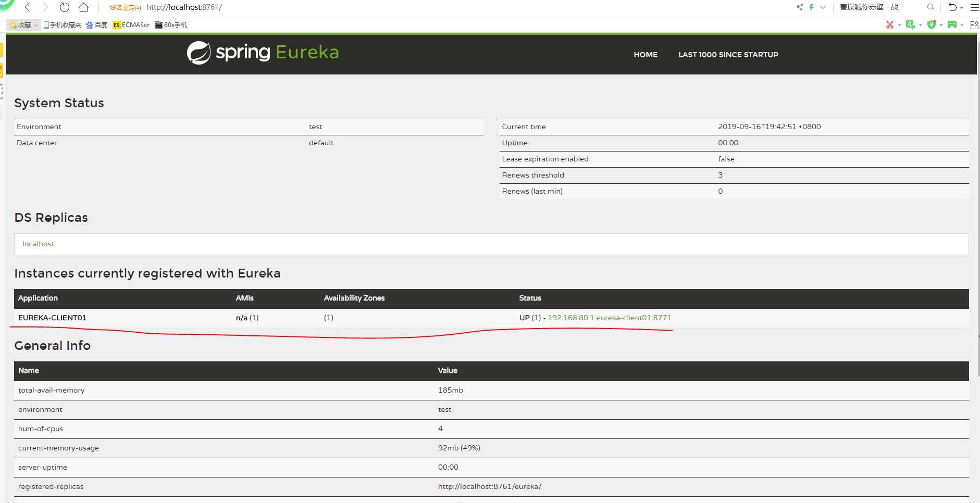Image resolution: width=980 pixels, height=503 pixels.
Task: Click the total-avail-memory row name
Action: click(51, 390)
